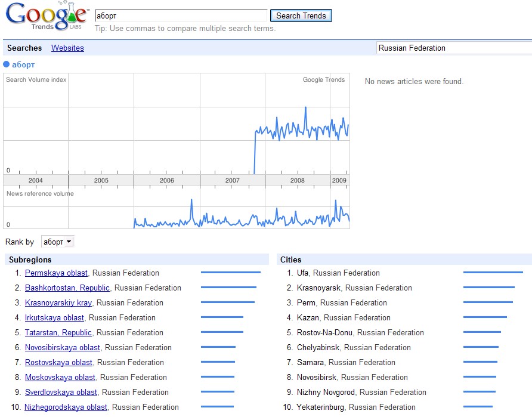Switch to the Websites tab

point(67,48)
